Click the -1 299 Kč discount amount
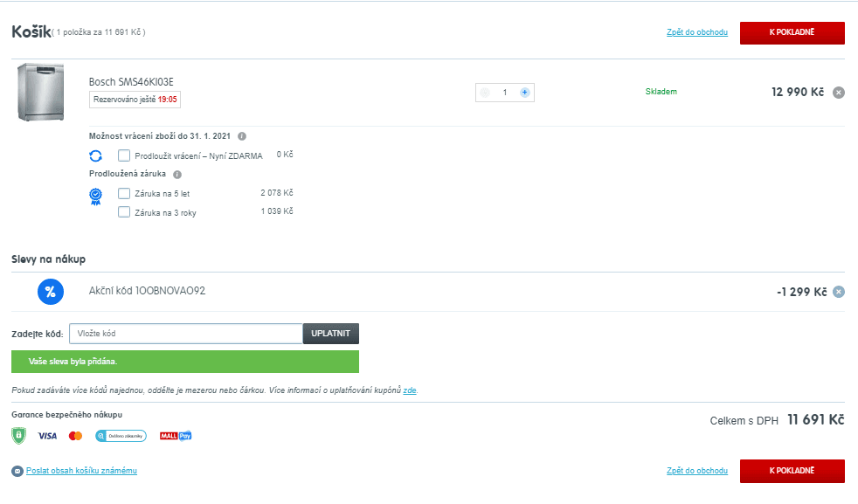Image resolution: width=858 pixels, height=504 pixels. point(801,293)
